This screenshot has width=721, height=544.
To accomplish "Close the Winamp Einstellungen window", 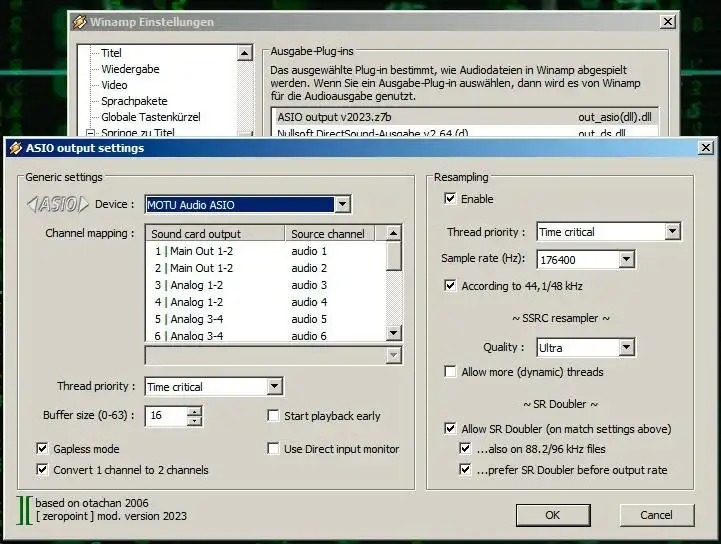I will pyautogui.click(x=668, y=22).
